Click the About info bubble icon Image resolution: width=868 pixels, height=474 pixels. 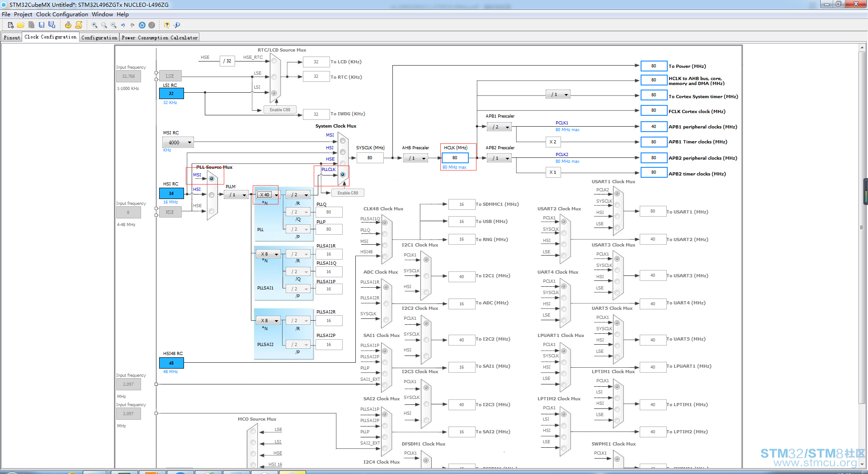(177, 25)
